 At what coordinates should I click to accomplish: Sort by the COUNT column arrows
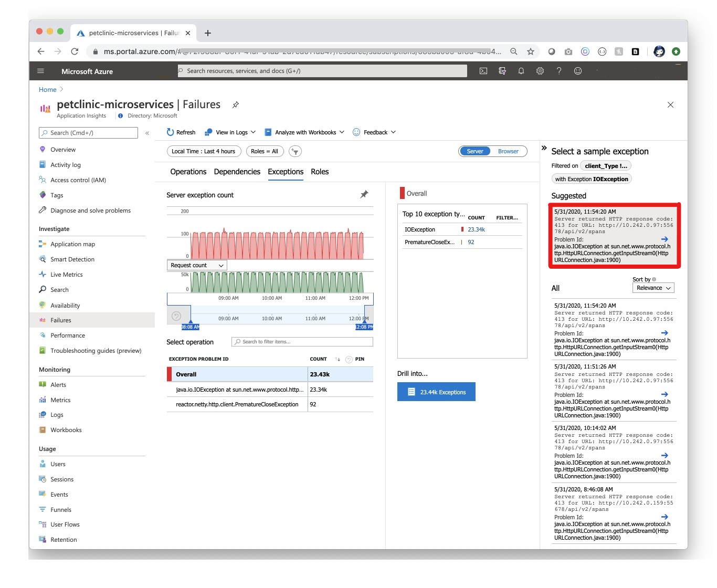point(338,360)
